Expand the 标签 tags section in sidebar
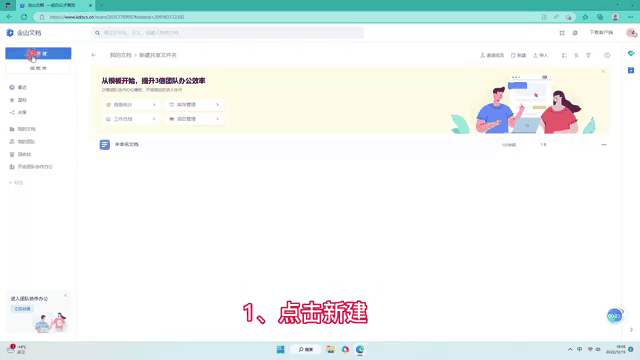This screenshot has height=360, width=640. pos(16,183)
